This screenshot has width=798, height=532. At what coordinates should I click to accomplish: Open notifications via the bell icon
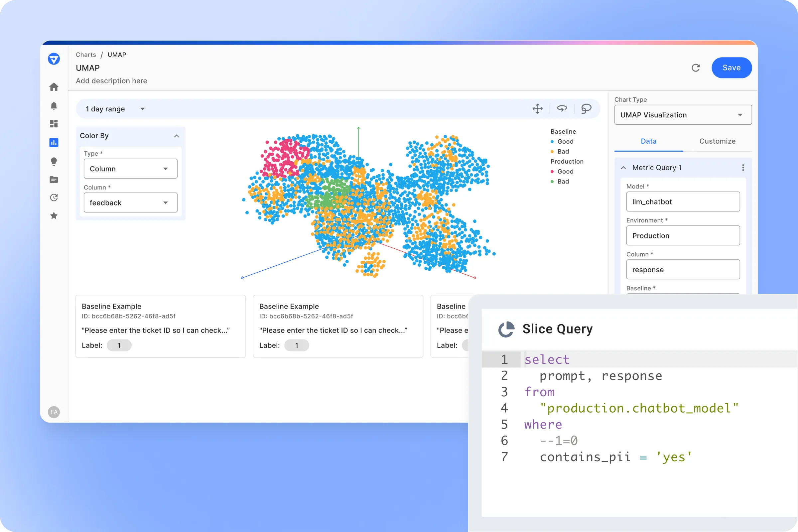point(54,105)
